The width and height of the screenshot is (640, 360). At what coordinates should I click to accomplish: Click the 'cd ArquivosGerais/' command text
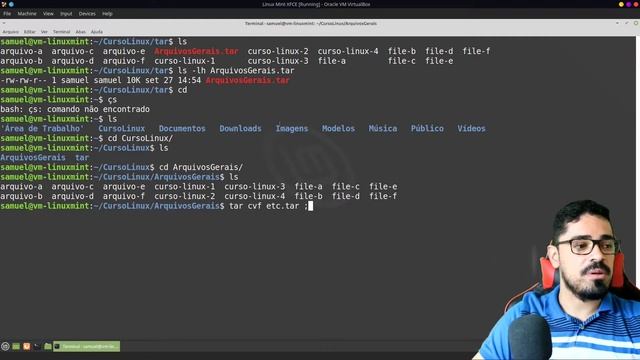(x=201, y=167)
